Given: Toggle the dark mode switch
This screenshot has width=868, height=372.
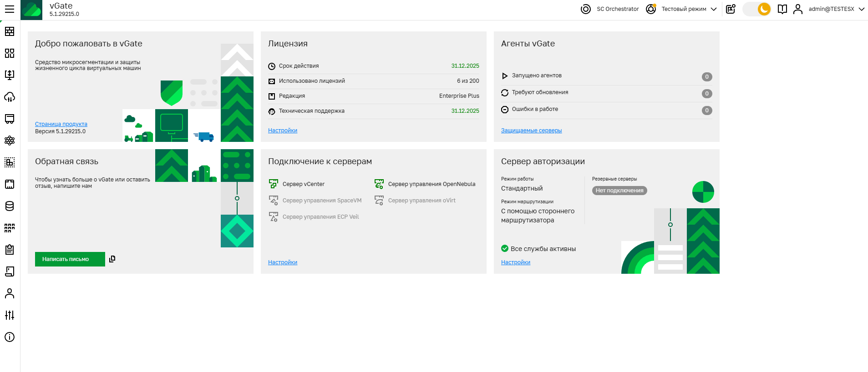Looking at the screenshot, I should [757, 9].
